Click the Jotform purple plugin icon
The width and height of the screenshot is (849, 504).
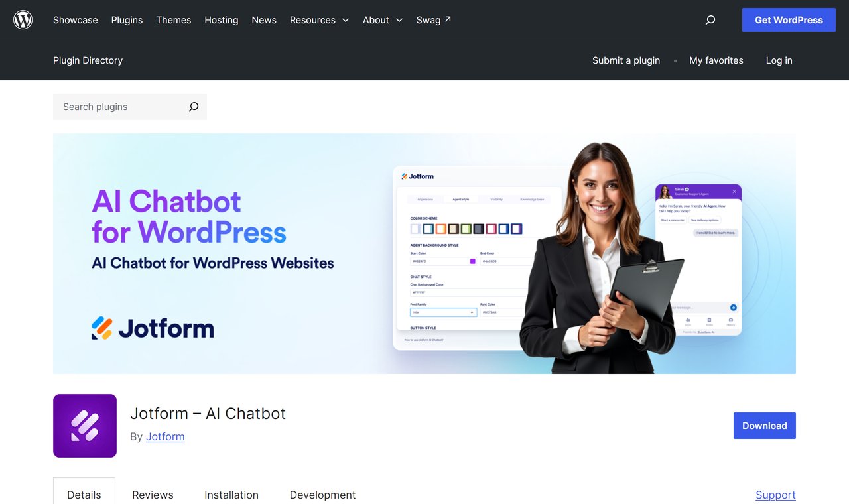pyautogui.click(x=85, y=426)
